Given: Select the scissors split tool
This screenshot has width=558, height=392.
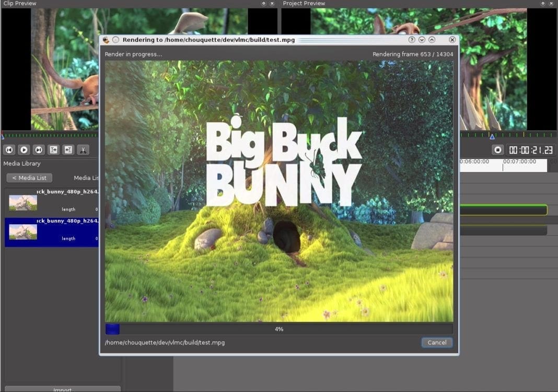Looking at the screenshot, I should 83,149.
